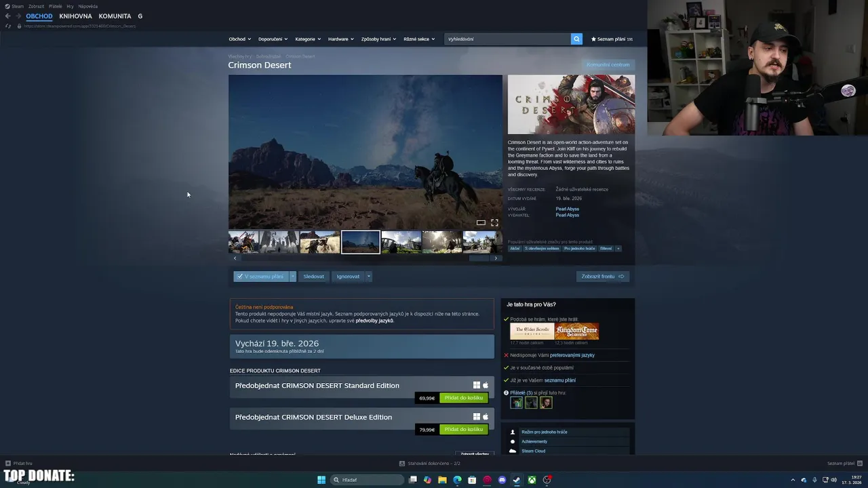This screenshot has height=488, width=868.
Task: Open Windows taskbar search box Hľadať
Action: 367,480
